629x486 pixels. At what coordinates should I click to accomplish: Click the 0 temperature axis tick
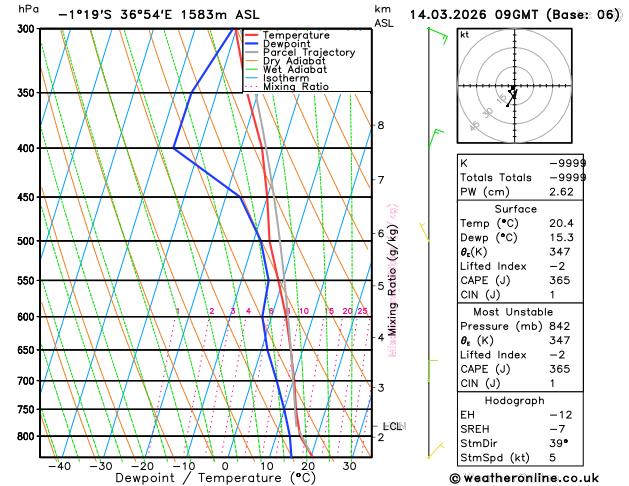pos(225,466)
